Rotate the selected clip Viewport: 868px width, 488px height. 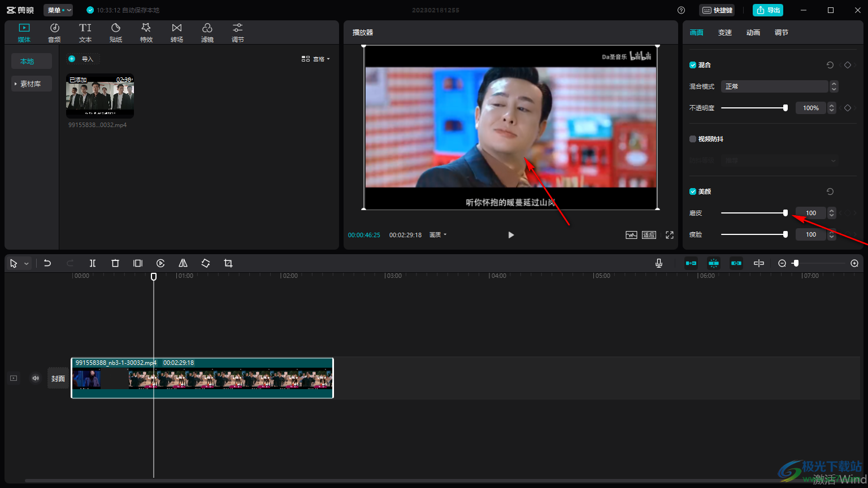(x=206, y=263)
